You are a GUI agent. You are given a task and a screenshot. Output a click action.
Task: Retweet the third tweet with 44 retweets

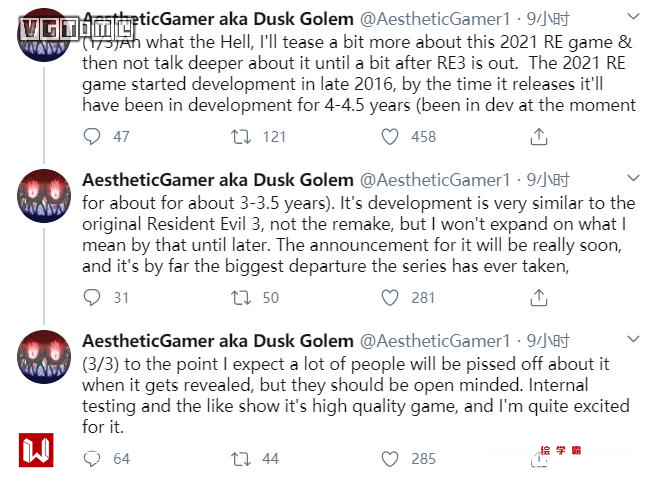(241, 458)
